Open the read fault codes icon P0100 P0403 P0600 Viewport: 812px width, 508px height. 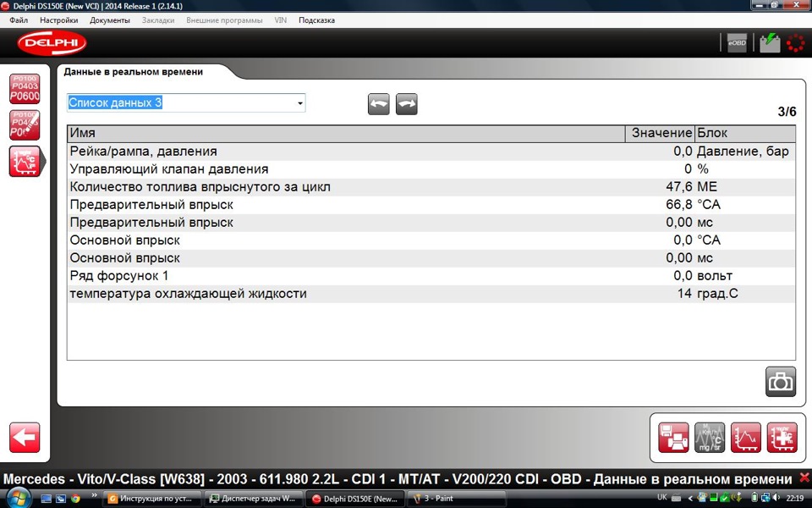point(25,89)
